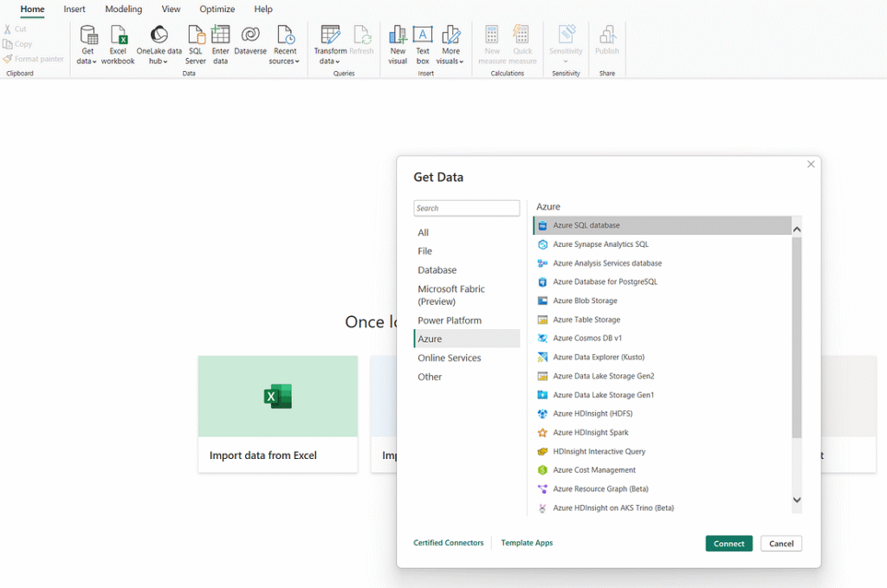The height and width of the screenshot is (588, 887).
Task: Open OneLake data hub in ribbon
Action: coord(159,44)
